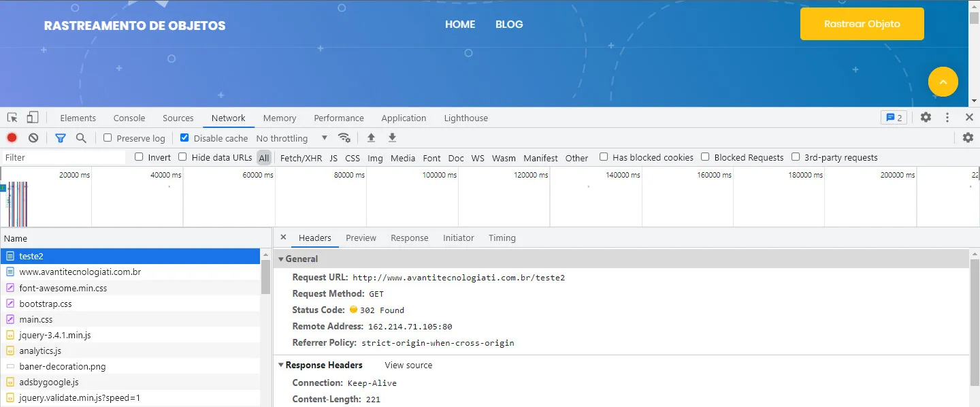Toggle the device toolbar icon
Viewport: 980px width, 407px height.
tap(33, 118)
